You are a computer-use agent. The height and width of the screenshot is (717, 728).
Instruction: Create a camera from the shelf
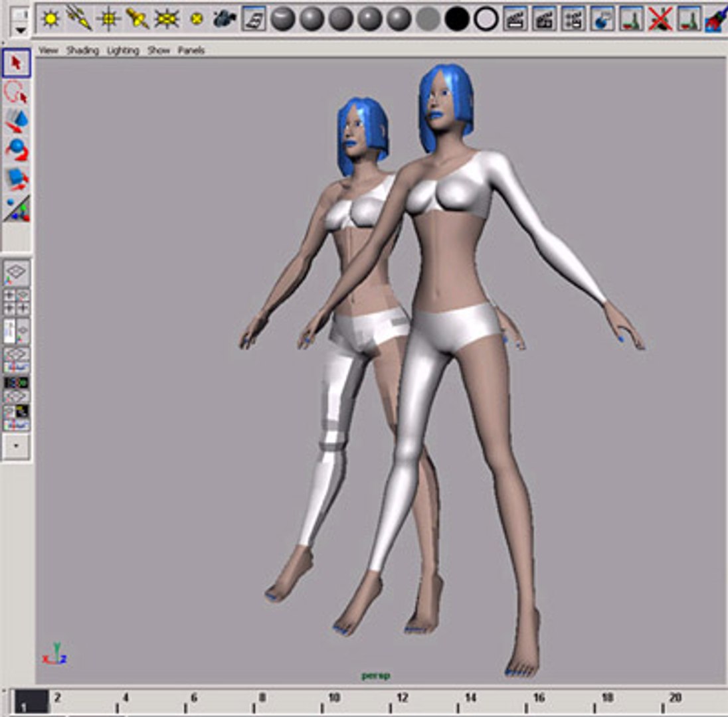coord(225,19)
